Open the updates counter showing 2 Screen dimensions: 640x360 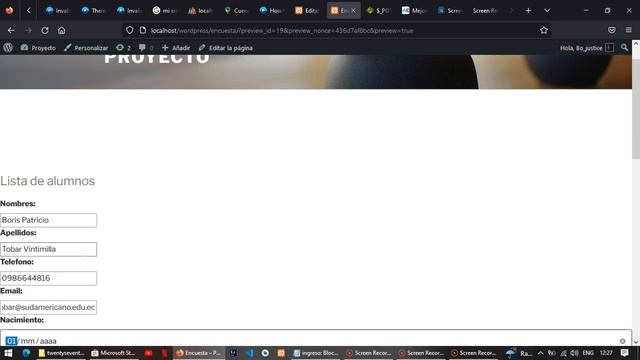tap(123, 48)
